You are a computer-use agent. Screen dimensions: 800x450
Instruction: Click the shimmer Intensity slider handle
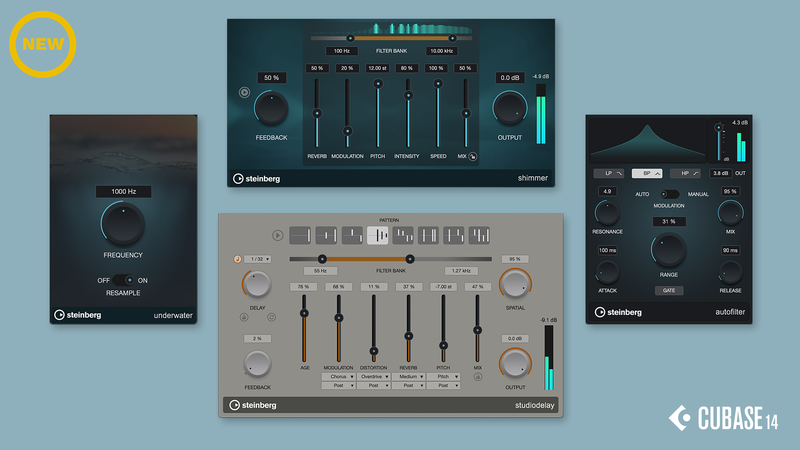pos(408,95)
